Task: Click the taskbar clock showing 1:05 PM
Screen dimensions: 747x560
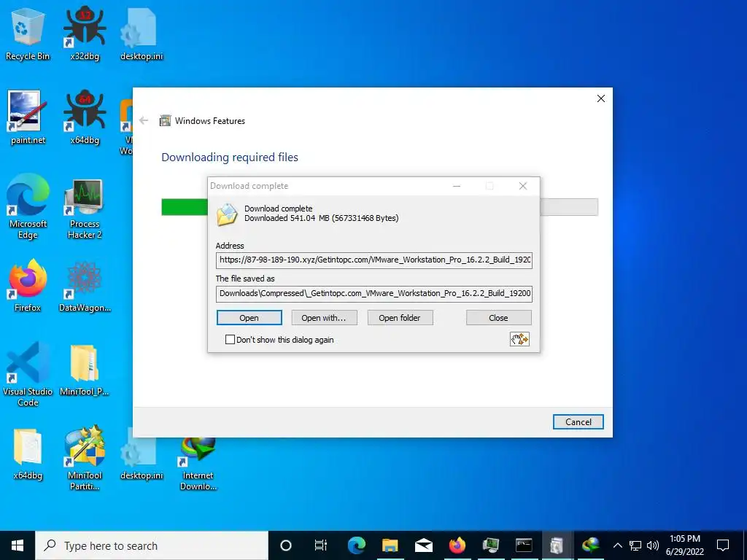Action: (x=684, y=545)
